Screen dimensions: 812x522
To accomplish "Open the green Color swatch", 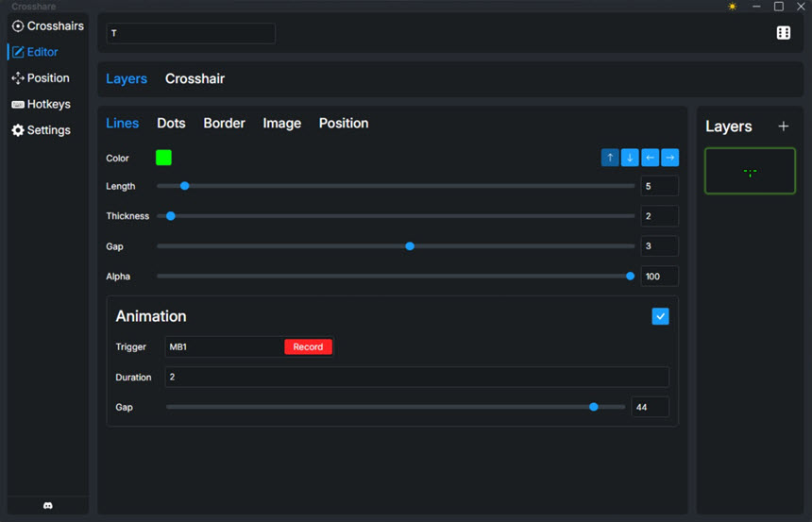I will [x=163, y=158].
